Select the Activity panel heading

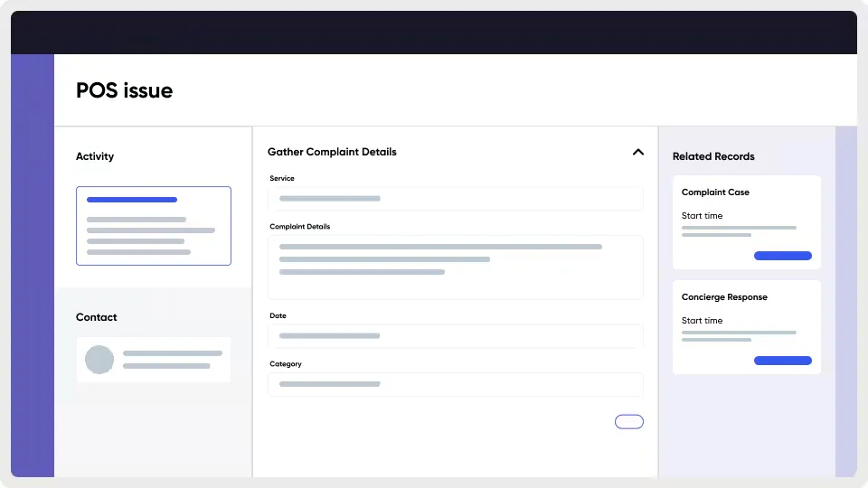(x=95, y=156)
